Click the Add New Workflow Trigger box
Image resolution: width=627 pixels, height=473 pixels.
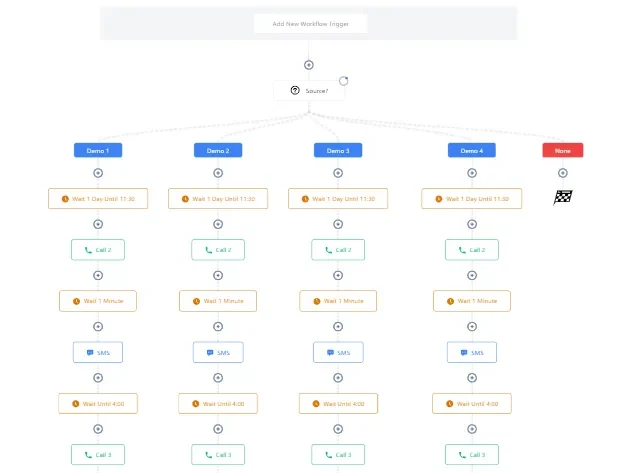coord(310,24)
